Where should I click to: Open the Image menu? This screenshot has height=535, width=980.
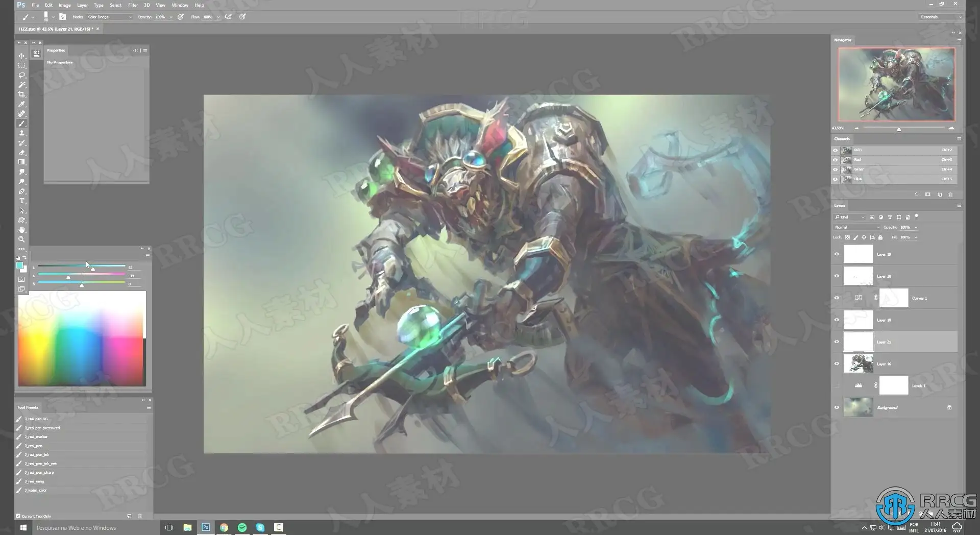(x=64, y=5)
